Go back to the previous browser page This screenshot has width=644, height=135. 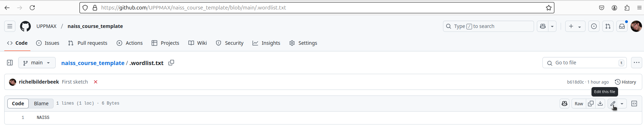coord(7,8)
